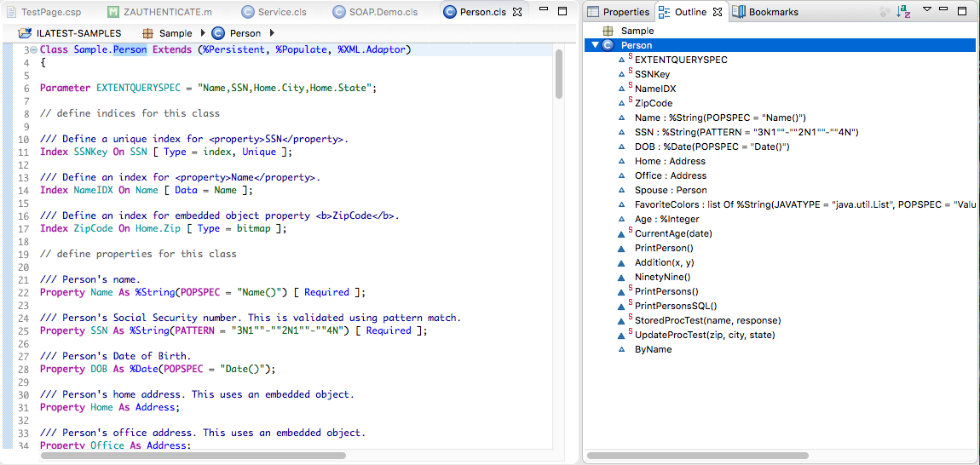The image size is (980, 465).
Task: Click the Person class icon in breadcrumb
Action: (217, 33)
